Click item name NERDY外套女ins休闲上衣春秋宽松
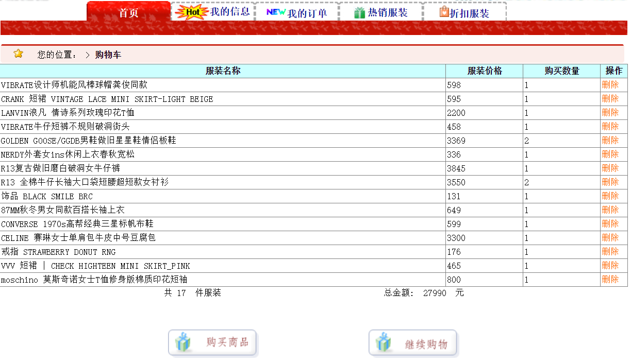Viewport: 631px width, 364px height. pos(68,154)
